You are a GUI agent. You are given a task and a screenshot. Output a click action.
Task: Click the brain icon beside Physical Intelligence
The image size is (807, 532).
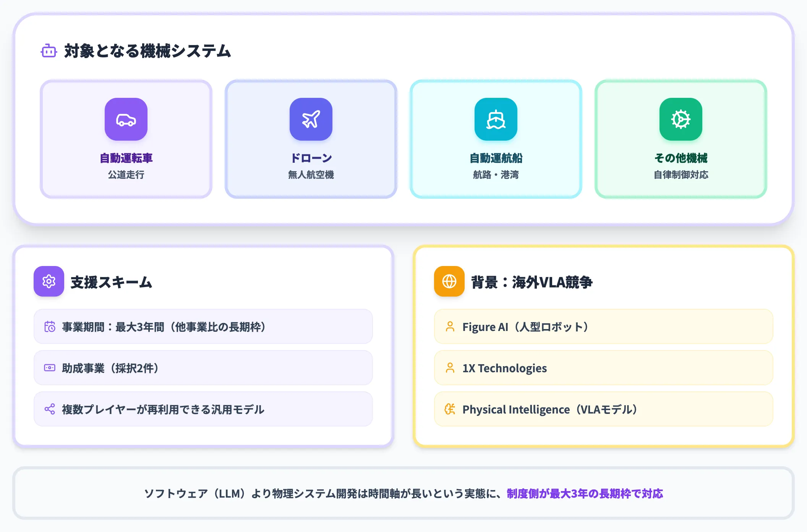point(450,409)
